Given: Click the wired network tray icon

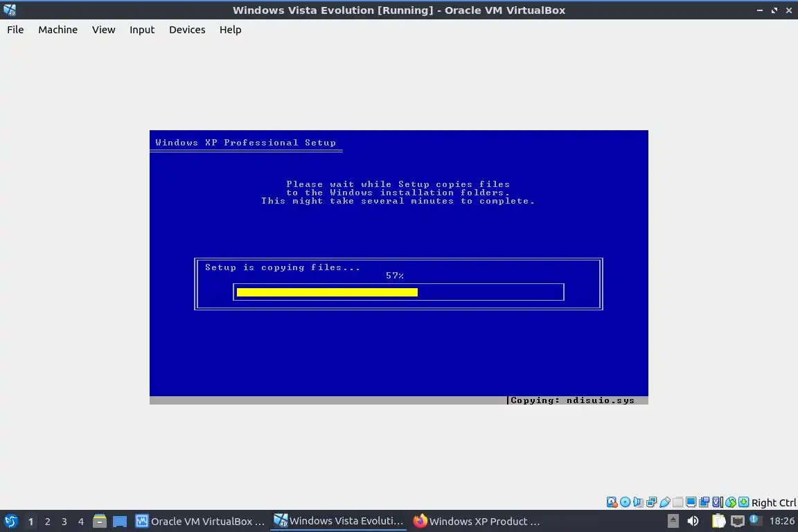Looking at the screenshot, I should point(738,521).
